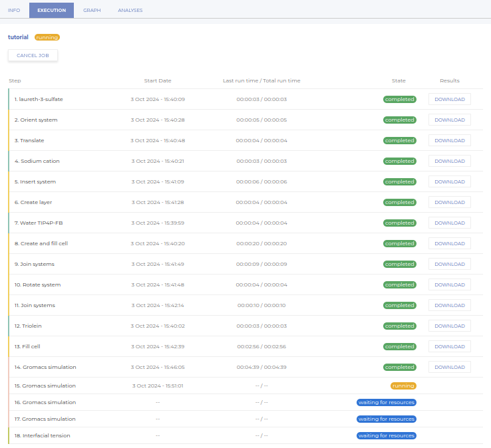Download results for step 14 Gromacs simulation
This screenshot has height=448, width=491.
point(449,367)
